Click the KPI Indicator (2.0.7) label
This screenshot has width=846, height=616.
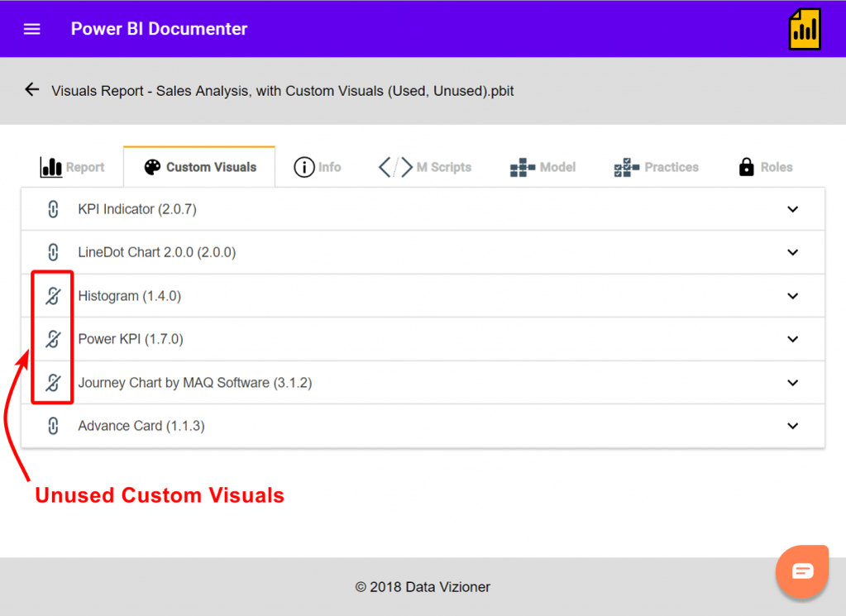coord(137,209)
